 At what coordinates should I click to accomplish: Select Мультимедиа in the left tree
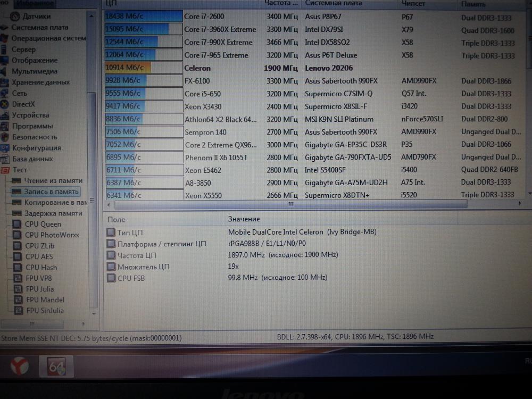click(x=35, y=71)
